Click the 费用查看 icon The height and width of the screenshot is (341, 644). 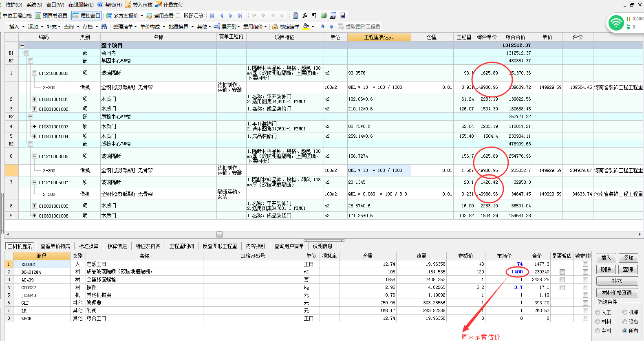click(149, 15)
